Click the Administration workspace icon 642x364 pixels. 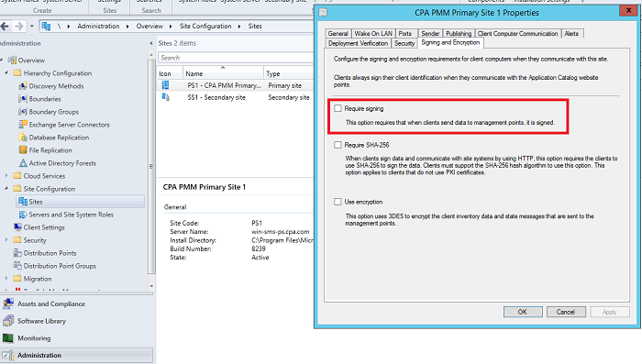click(x=8, y=355)
